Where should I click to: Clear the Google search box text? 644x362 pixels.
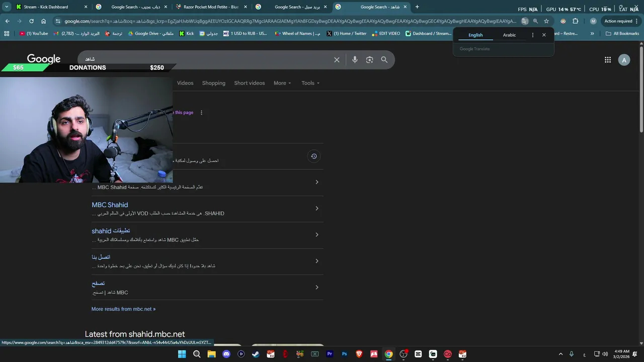(x=337, y=60)
